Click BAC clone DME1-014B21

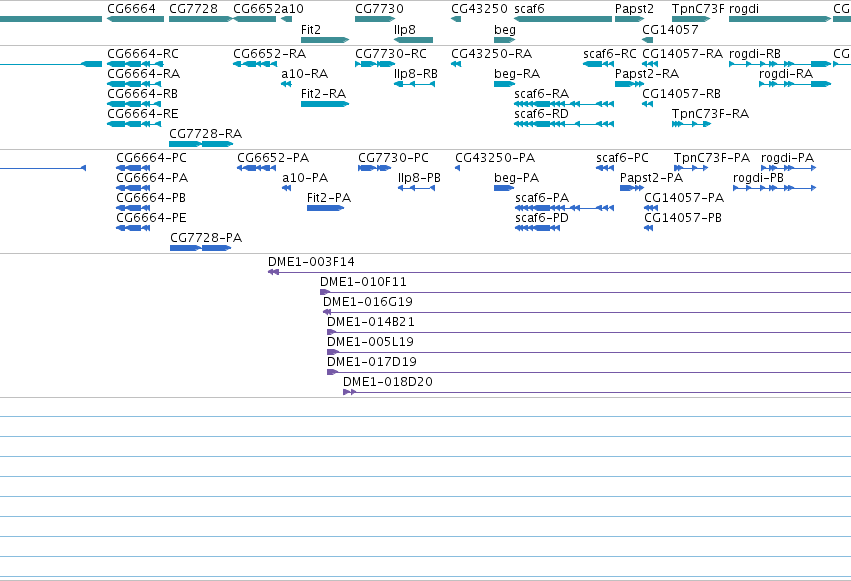click(x=371, y=322)
